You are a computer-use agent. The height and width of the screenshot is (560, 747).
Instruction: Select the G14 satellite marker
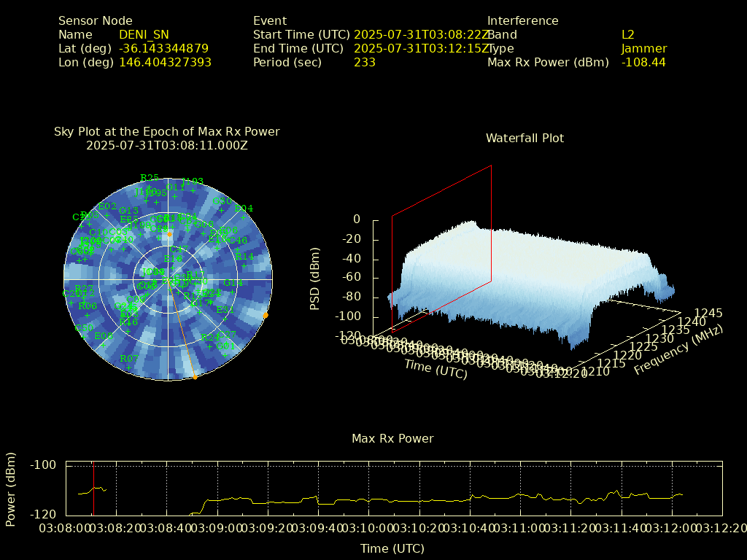(x=233, y=283)
